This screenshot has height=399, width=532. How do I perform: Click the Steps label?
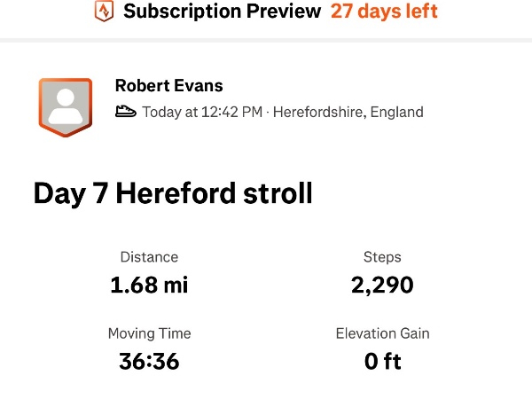pos(382,257)
